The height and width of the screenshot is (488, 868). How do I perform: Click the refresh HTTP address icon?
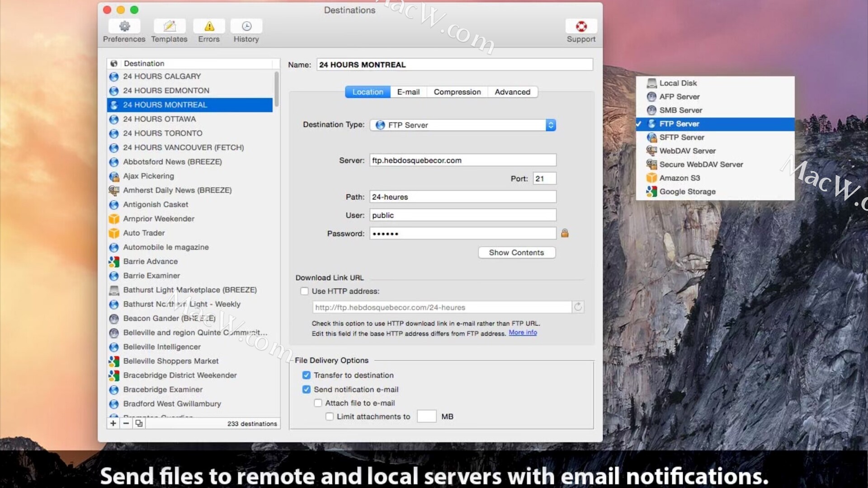click(578, 307)
